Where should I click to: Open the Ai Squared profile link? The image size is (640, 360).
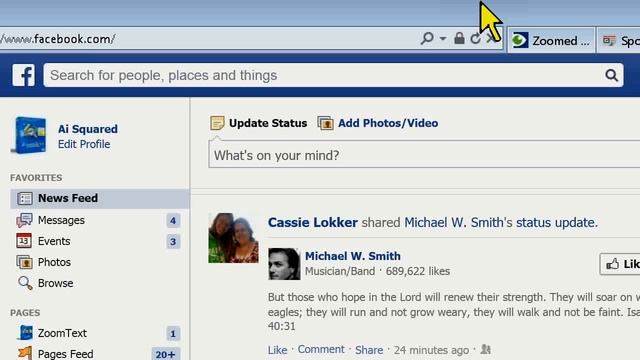[88, 129]
